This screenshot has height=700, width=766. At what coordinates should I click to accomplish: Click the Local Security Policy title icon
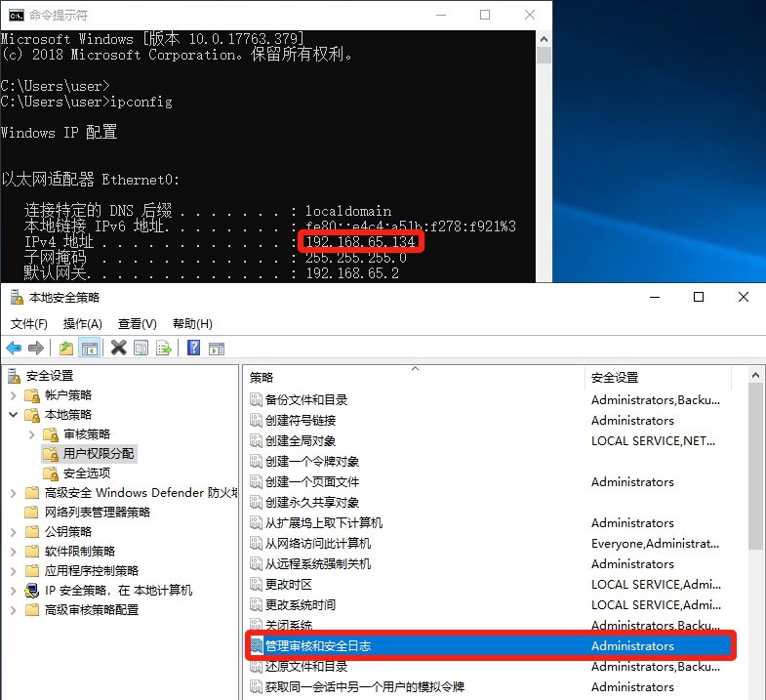point(18,297)
